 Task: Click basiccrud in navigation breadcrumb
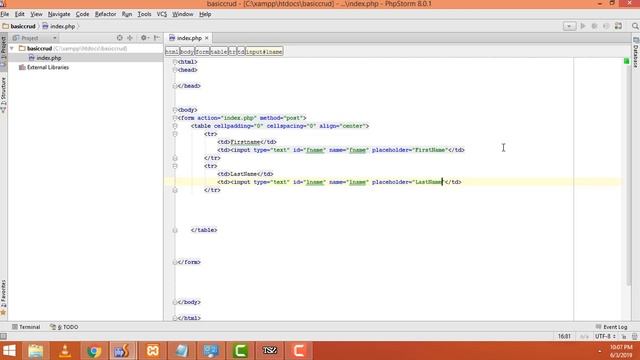19,26
